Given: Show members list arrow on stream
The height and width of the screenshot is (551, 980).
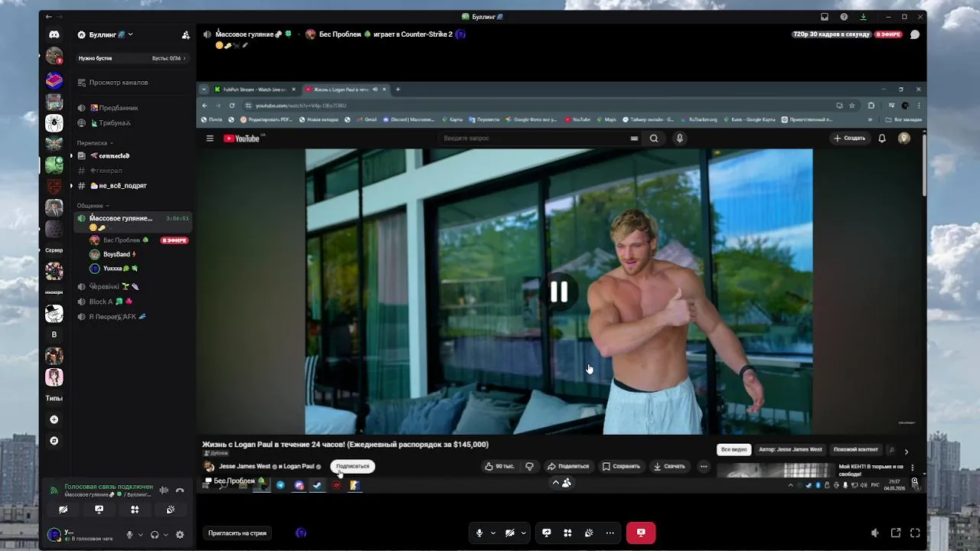Looking at the screenshot, I should point(560,482).
